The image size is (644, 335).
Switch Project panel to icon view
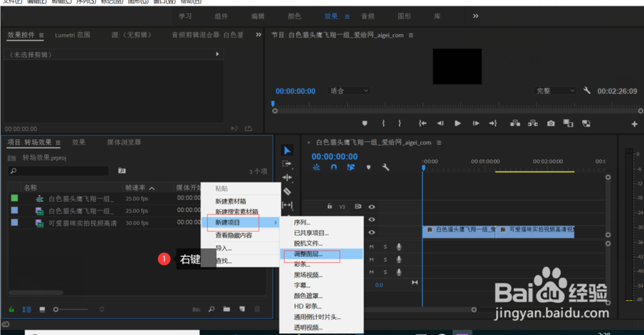(42, 309)
